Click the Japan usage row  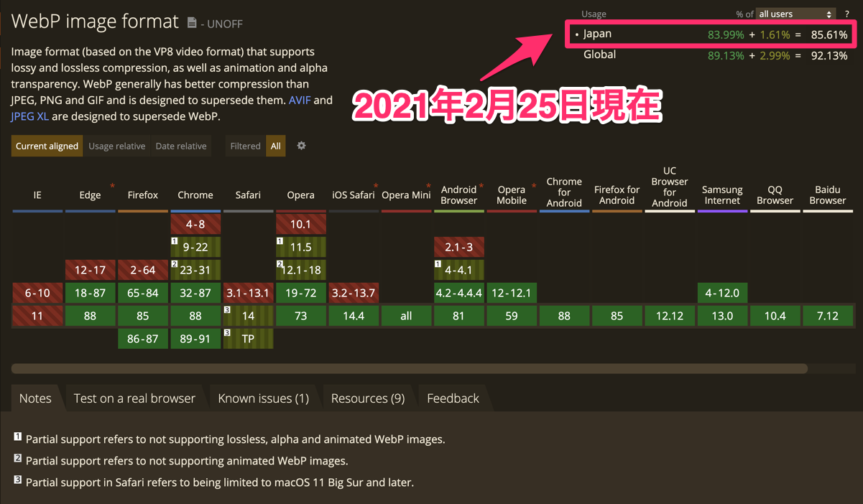pyautogui.click(x=711, y=34)
